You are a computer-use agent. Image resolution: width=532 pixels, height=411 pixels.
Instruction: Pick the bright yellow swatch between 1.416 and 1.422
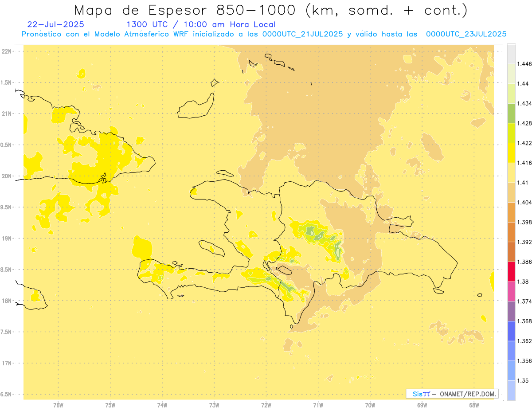click(511, 153)
